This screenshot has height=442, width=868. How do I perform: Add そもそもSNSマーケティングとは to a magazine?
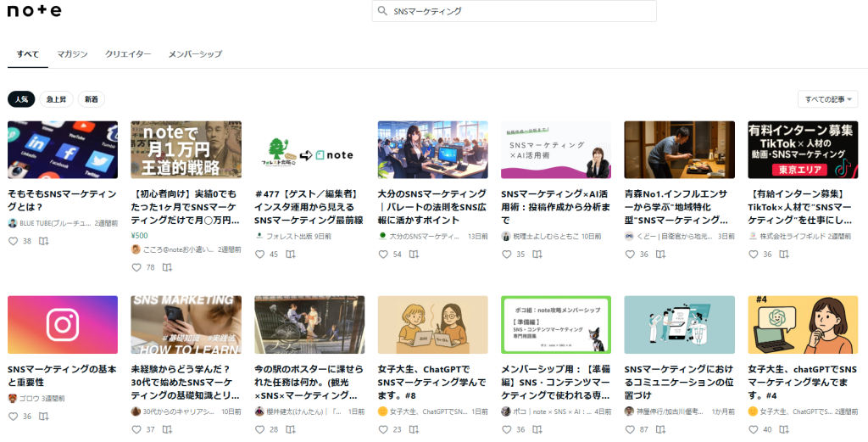pos(44,241)
